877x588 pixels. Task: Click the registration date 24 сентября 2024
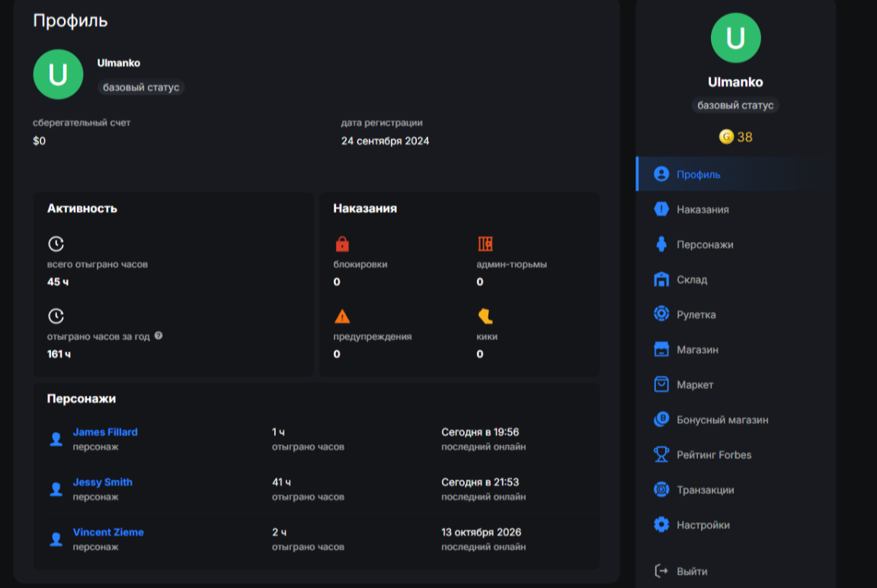(386, 141)
